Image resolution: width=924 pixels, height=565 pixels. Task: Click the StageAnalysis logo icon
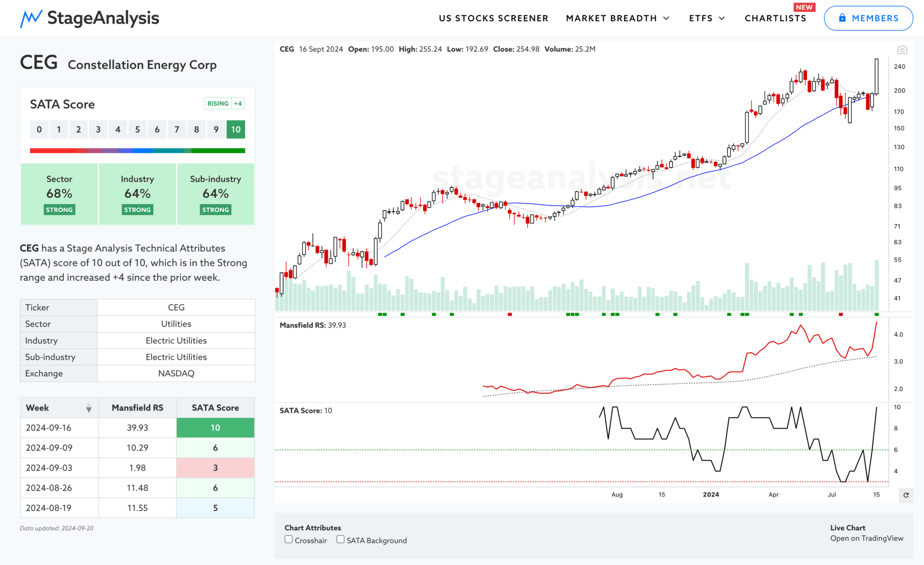click(x=31, y=19)
